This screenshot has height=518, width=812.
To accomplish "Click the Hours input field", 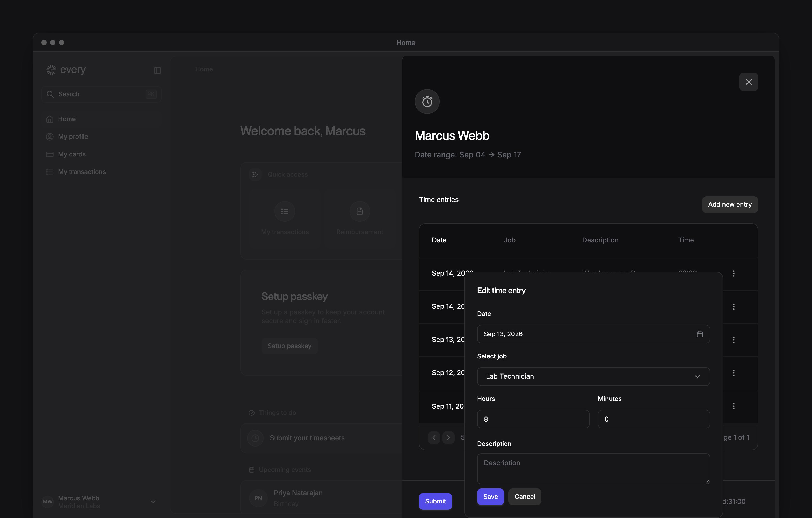I will coord(533,419).
